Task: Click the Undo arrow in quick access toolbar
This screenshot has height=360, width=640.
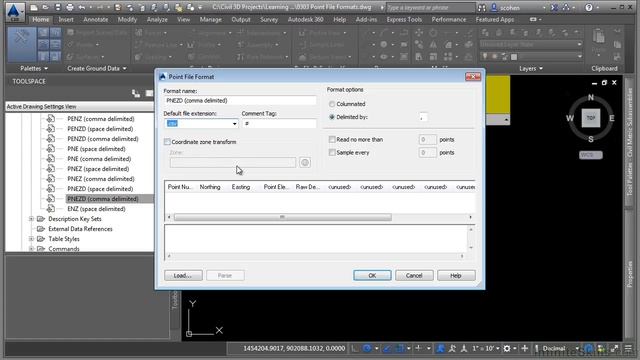Action: [82, 7]
